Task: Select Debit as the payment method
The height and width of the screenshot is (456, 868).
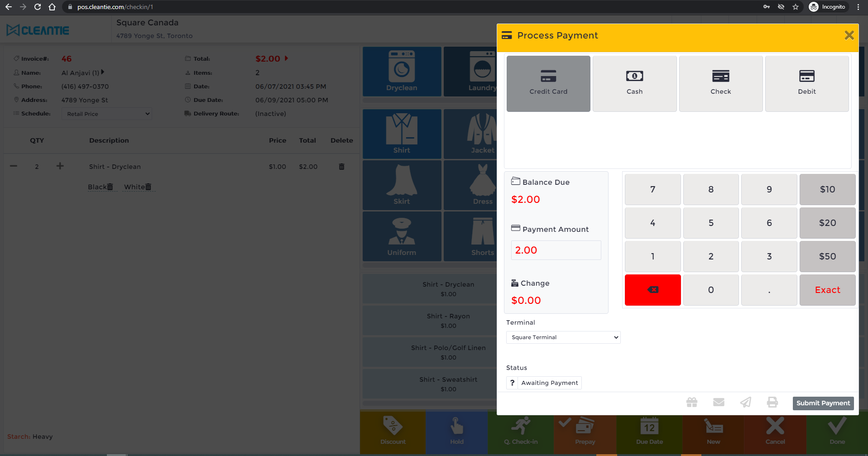Action: click(x=807, y=83)
